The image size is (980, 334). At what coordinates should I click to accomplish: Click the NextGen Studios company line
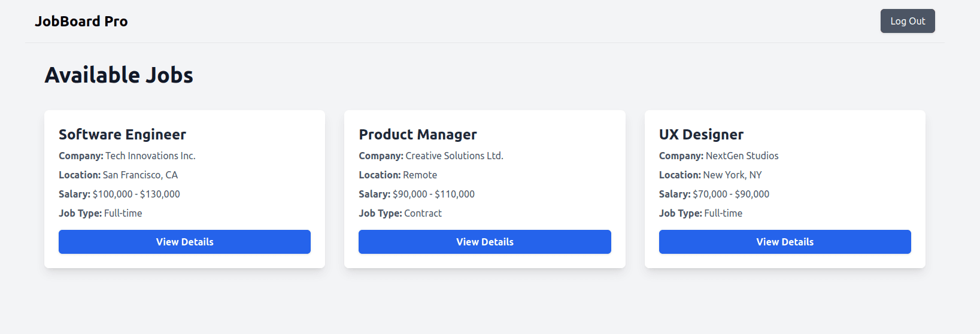click(718, 156)
